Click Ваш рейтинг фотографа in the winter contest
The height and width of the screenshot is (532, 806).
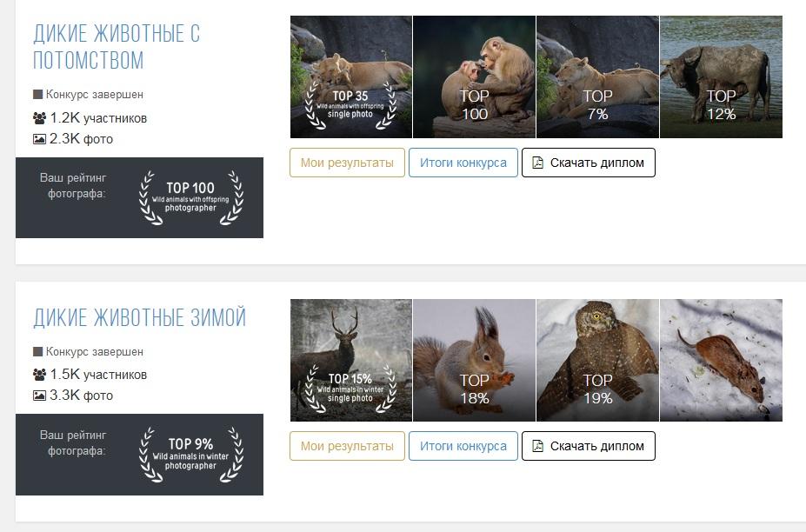point(74,442)
